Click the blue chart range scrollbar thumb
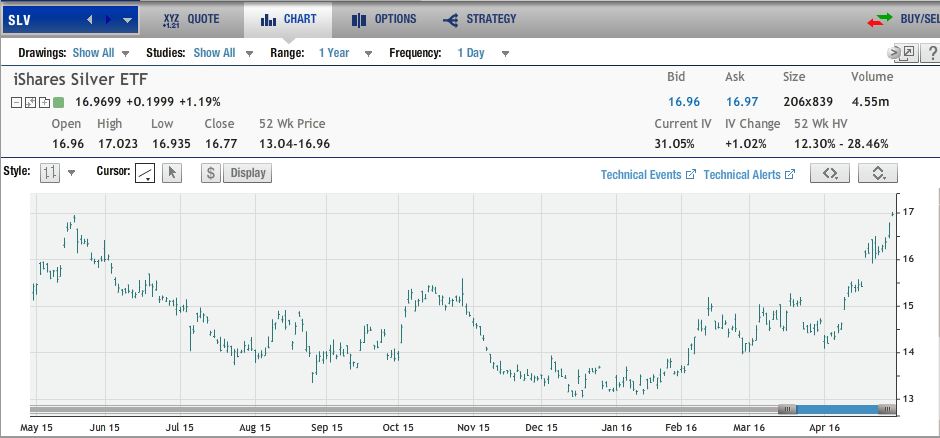The height and width of the screenshot is (438, 940). click(x=837, y=409)
